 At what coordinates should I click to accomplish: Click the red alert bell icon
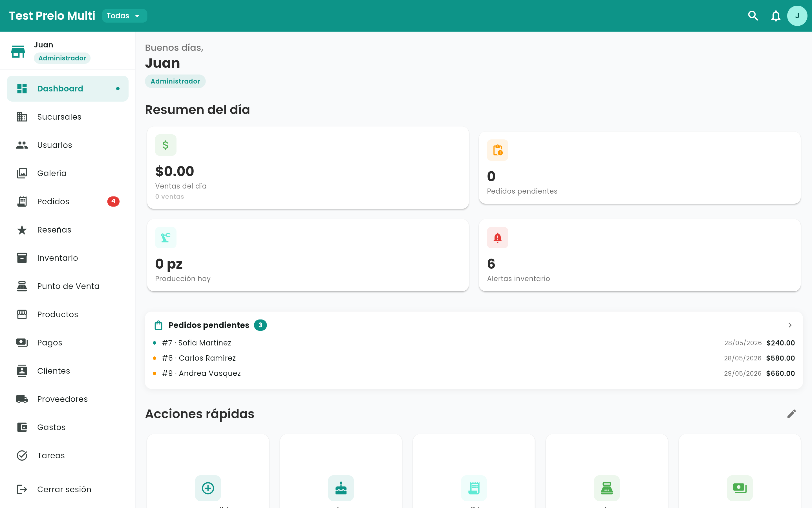coord(497,238)
